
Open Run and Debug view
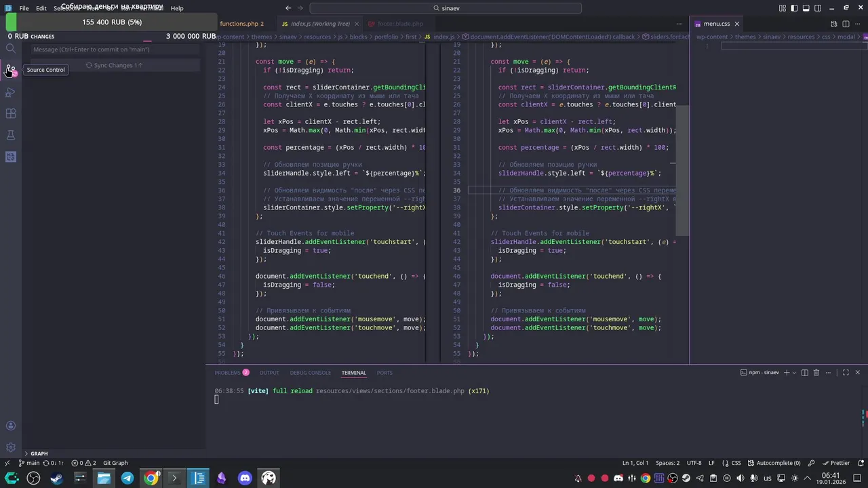pyautogui.click(x=10, y=91)
